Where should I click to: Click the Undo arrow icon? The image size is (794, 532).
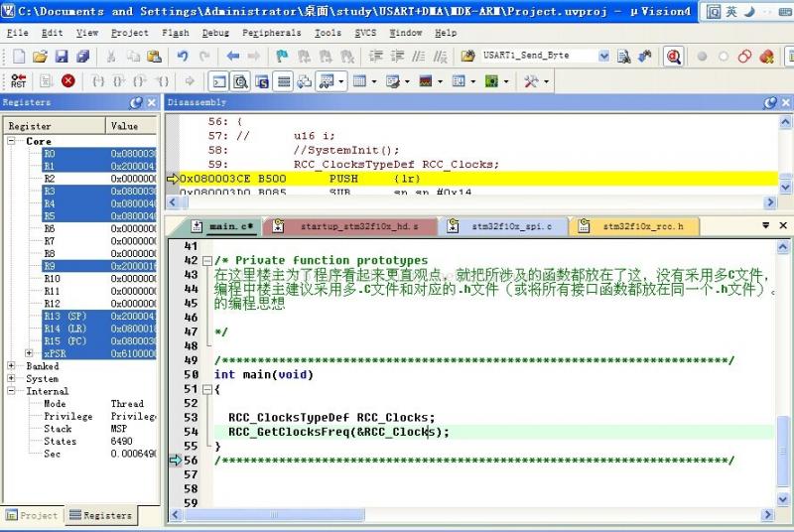click(183, 57)
